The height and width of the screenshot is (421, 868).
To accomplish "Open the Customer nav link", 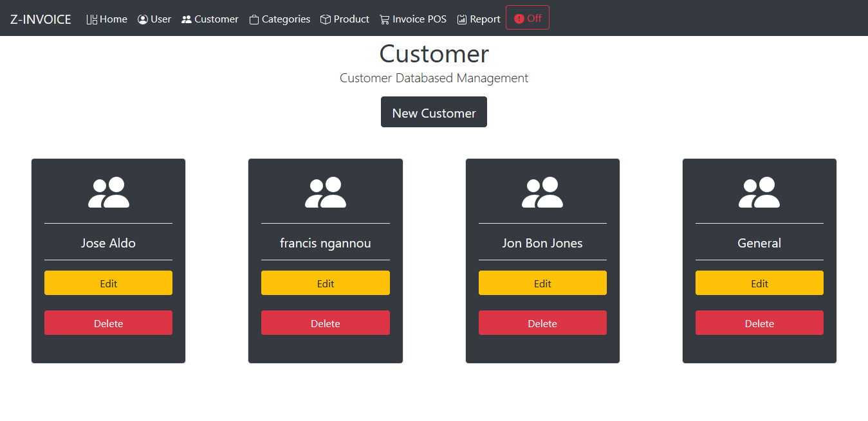I will pyautogui.click(x=210, y=19).
